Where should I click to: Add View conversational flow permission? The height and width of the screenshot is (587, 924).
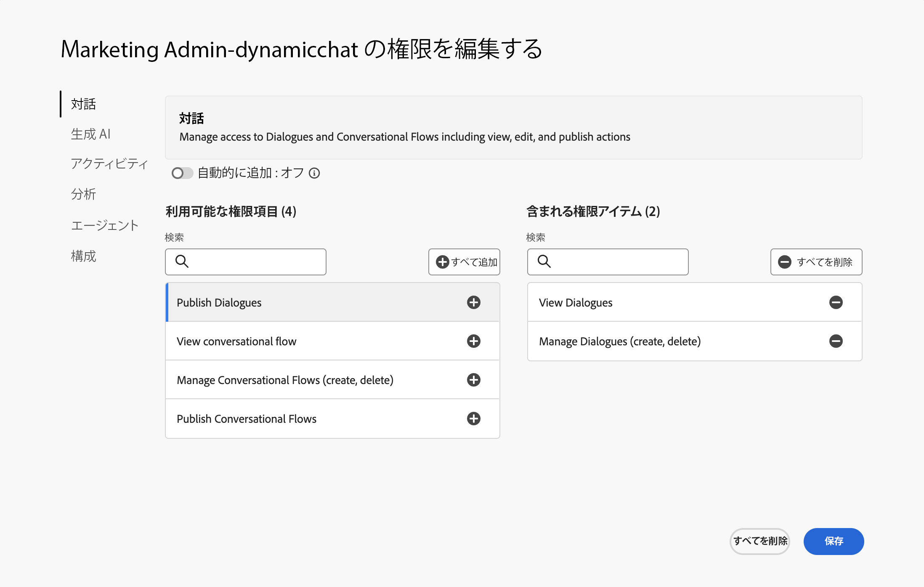point(473,341)
